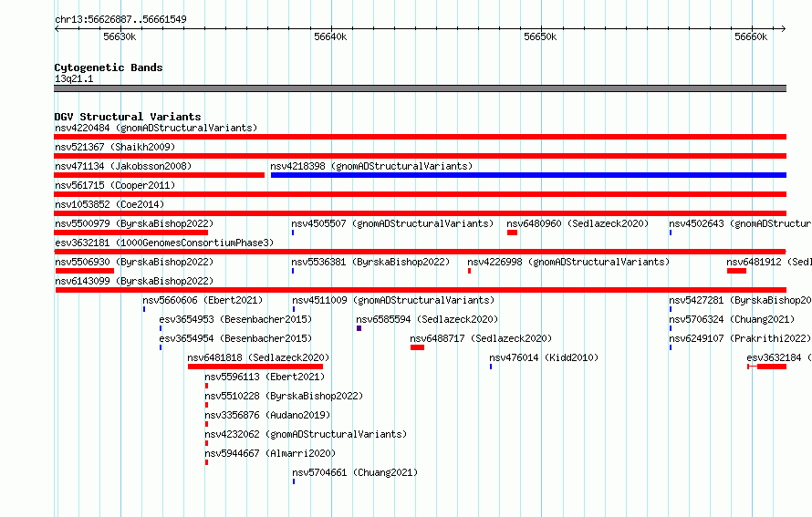
Task: Click the red nsv6481912 feature bar
Action: click(736, 271)
